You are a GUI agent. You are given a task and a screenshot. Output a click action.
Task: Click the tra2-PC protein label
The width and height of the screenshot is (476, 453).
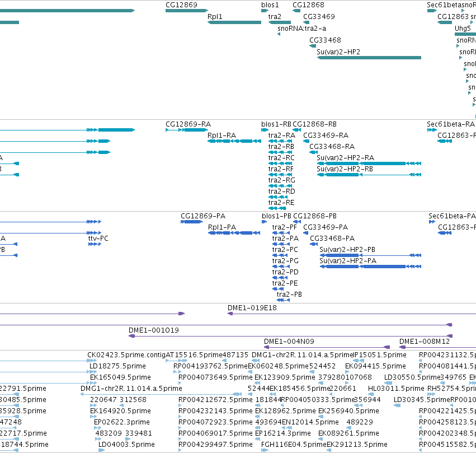[x=285, y=250]
